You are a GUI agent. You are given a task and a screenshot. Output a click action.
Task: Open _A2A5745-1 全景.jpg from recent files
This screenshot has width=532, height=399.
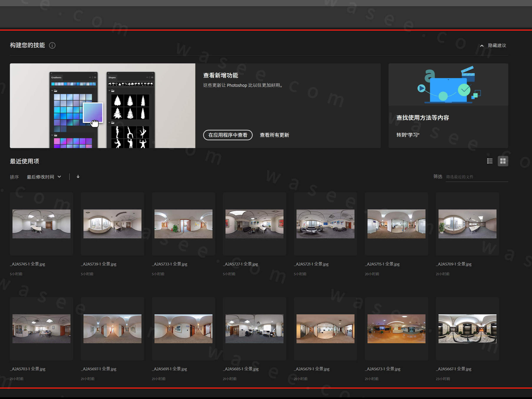coord(41,224)
